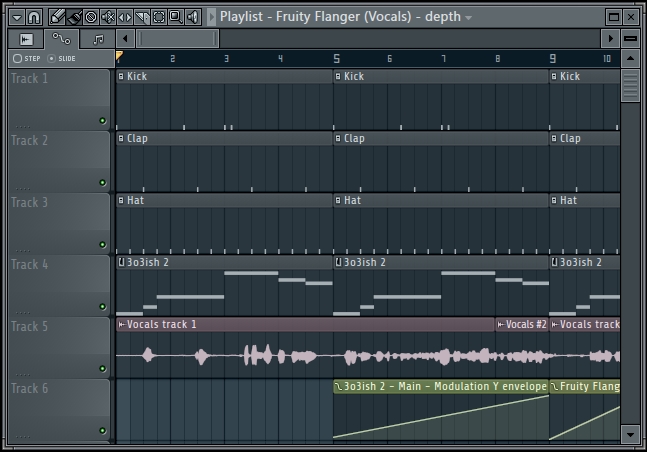Select the Kick clip title at bar 5
Image resolution: width=647 pixels, height=452 pixels.
354,76
